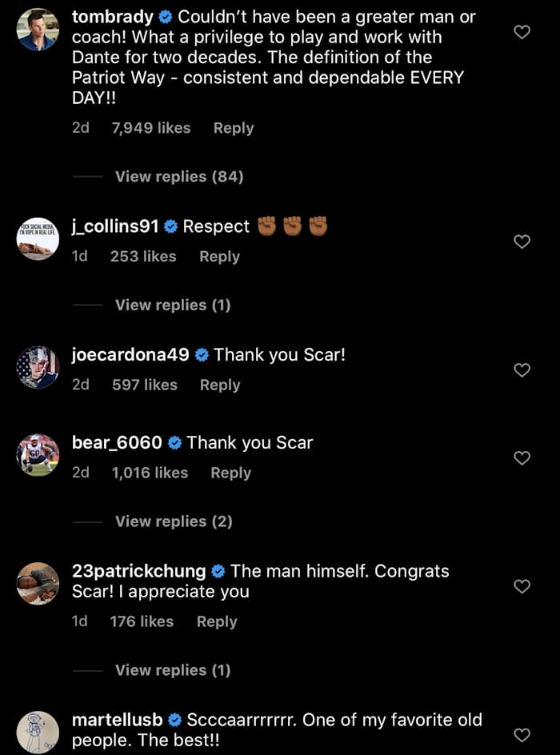Tap the heart next to j_collins91's comment
Viewport: 560px width, 755px height.
click(522, 241)
